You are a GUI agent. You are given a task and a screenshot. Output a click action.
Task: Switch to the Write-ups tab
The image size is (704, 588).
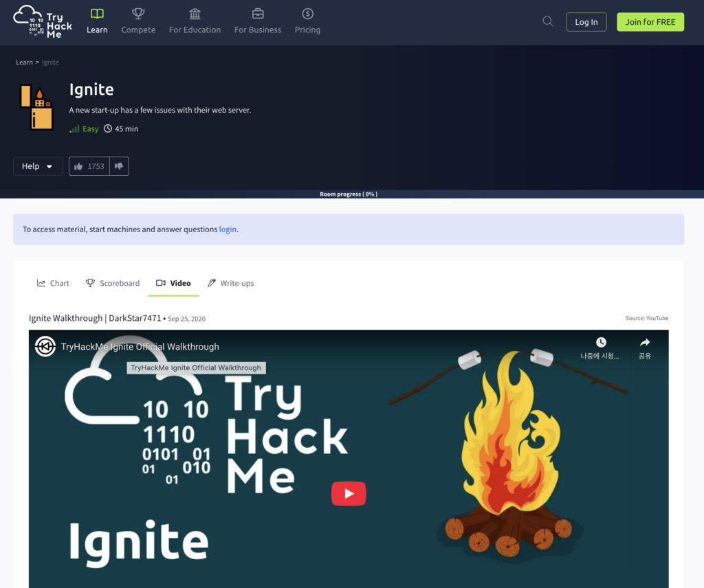pyautogui.click(x=231, y=283)
